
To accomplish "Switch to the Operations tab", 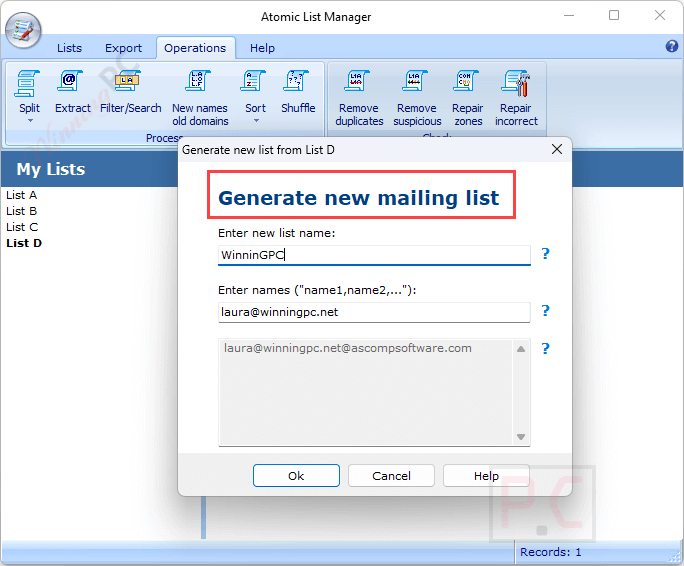I will click(x=195, y=48).
